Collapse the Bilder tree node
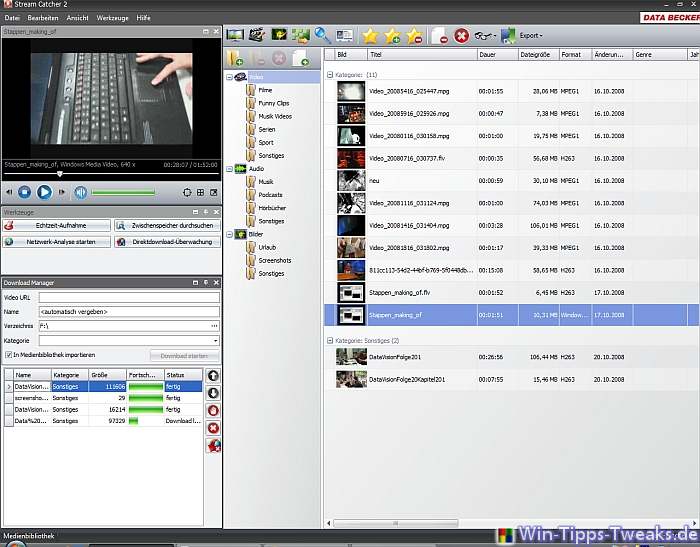The height and width of the screenshot is (547, 700). [x=229, y=234]
